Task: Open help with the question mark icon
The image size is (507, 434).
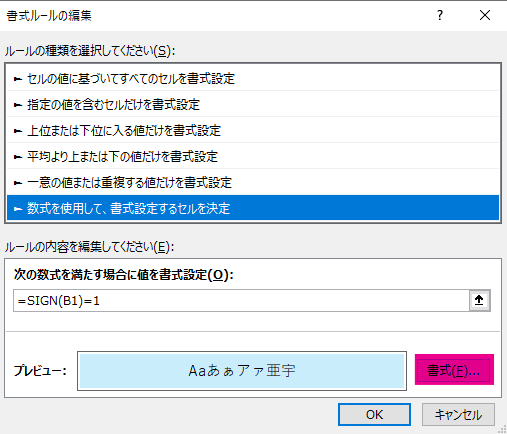Action: pos(440,15)
